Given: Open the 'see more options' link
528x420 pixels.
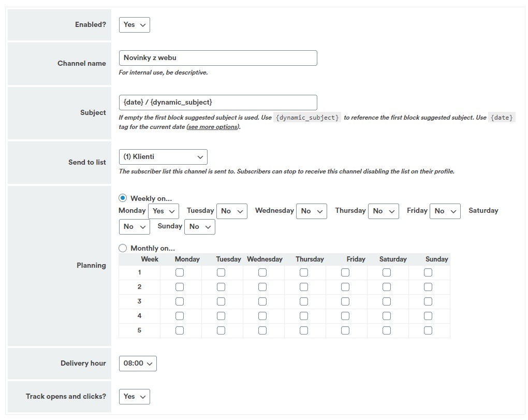Looking at the screenshot, I should tap(213, 127).
